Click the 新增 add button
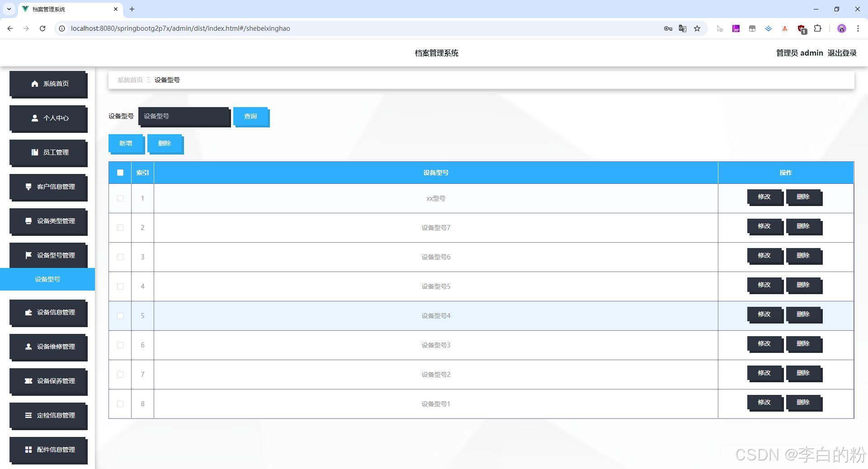 [126, 144]
